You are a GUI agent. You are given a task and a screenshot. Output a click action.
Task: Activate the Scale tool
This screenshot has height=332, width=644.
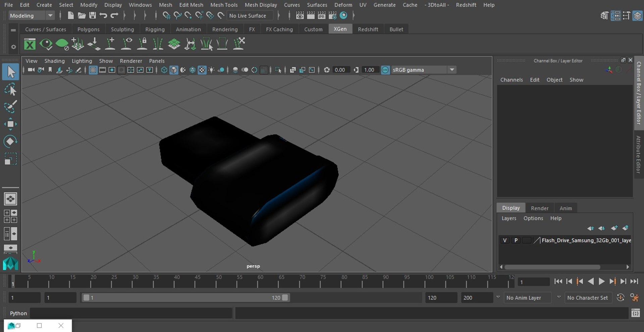pos(10,159)
